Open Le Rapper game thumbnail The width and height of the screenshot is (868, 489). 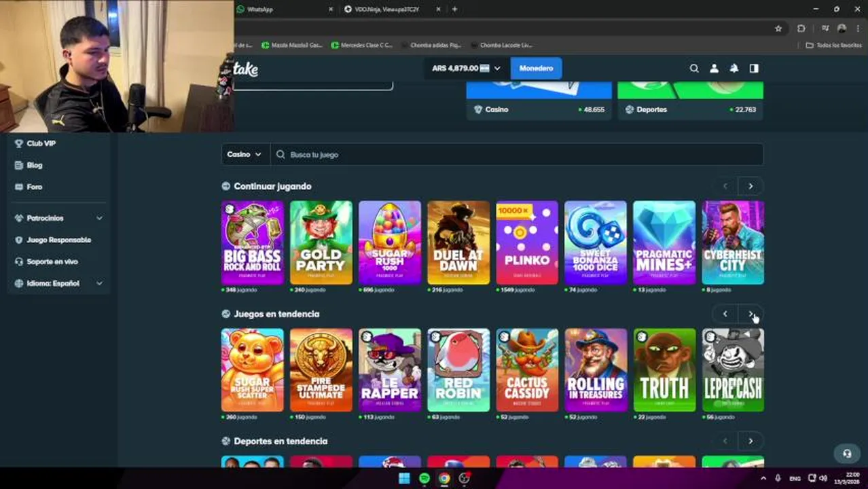coord(390,370)
